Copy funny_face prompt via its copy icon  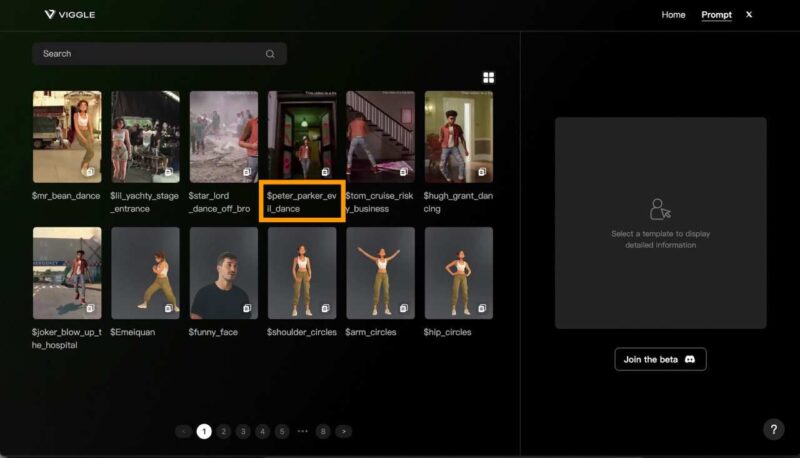click(247, 308)
